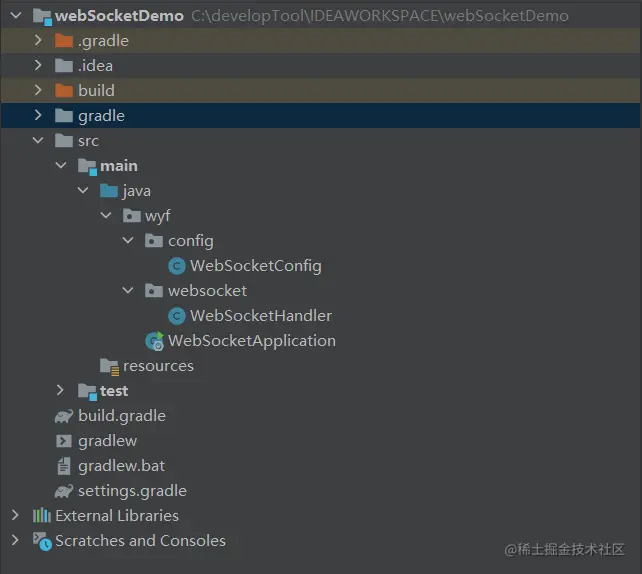Select the webSocketDemo project root
The height and width of the screenshot is (574, 642).
(120, 16)
